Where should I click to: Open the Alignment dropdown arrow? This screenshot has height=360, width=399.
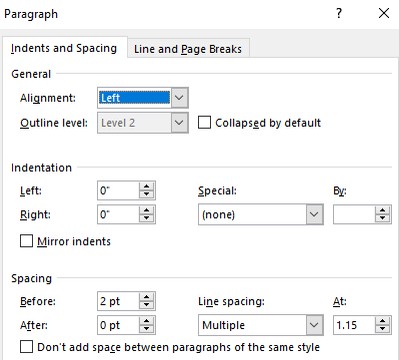[179, 98]
